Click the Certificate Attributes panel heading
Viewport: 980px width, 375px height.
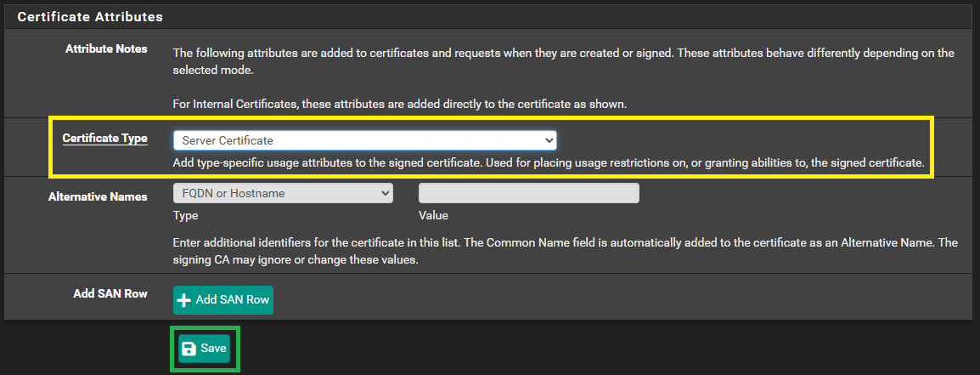click(90, 17)
